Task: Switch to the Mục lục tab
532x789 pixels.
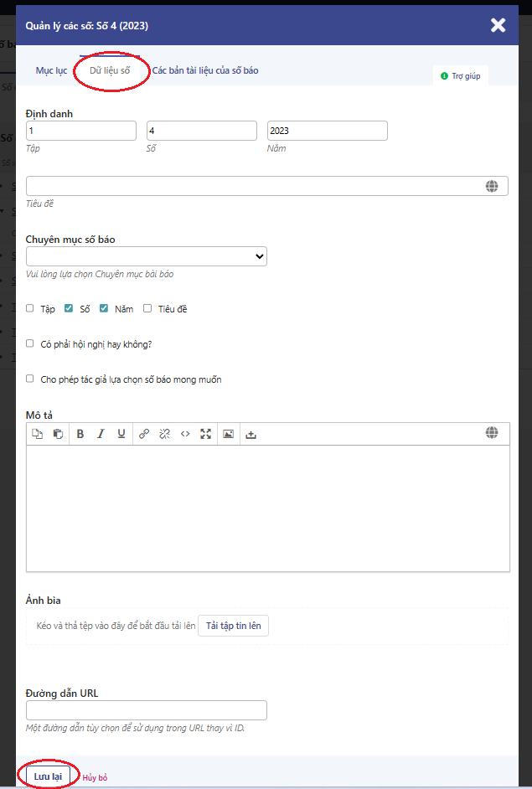Action: tap(51, 71)
